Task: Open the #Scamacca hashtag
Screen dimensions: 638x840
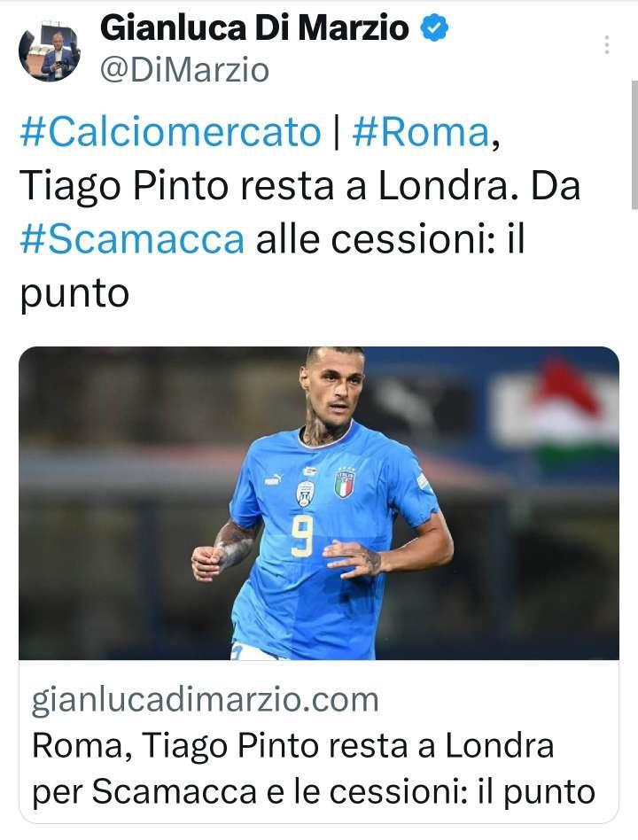Action: [132, 239]
